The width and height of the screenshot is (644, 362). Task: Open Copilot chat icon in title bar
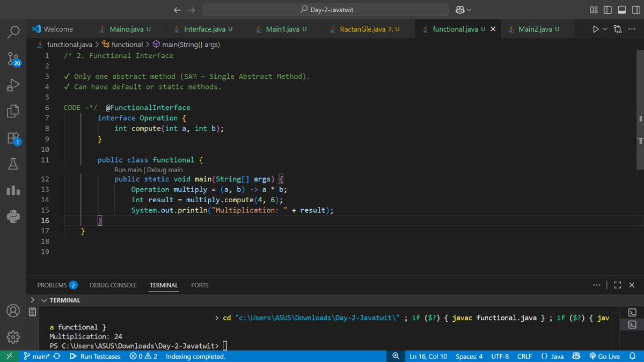(x=460, y=10)
